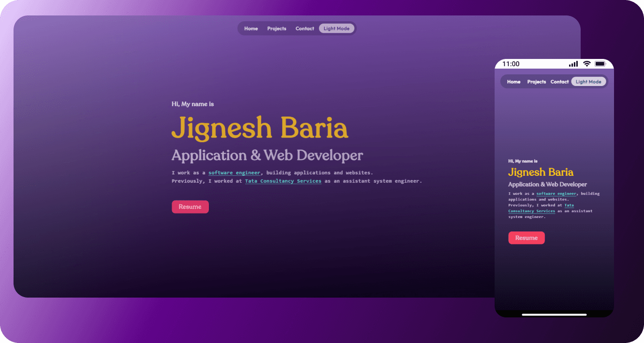This screenshot has width=644, height=343.
Task: Click the cellular signal icon in phone status bar
Action: pos(573,64)
